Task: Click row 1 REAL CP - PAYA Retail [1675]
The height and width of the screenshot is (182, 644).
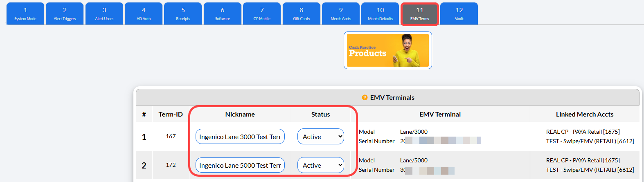Action: tap(583, 132)
